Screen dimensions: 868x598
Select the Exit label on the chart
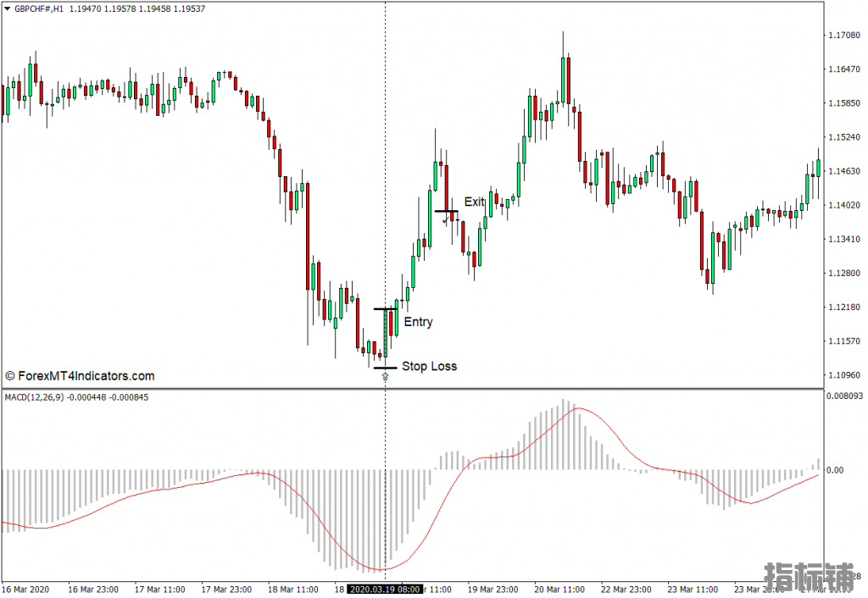pos(475,202)
